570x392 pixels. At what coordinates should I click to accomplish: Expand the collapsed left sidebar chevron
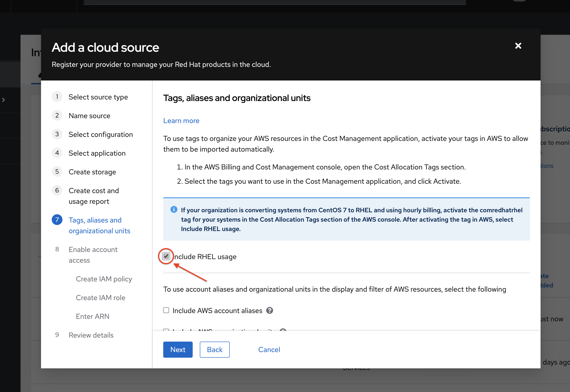[x=3, y=100]
